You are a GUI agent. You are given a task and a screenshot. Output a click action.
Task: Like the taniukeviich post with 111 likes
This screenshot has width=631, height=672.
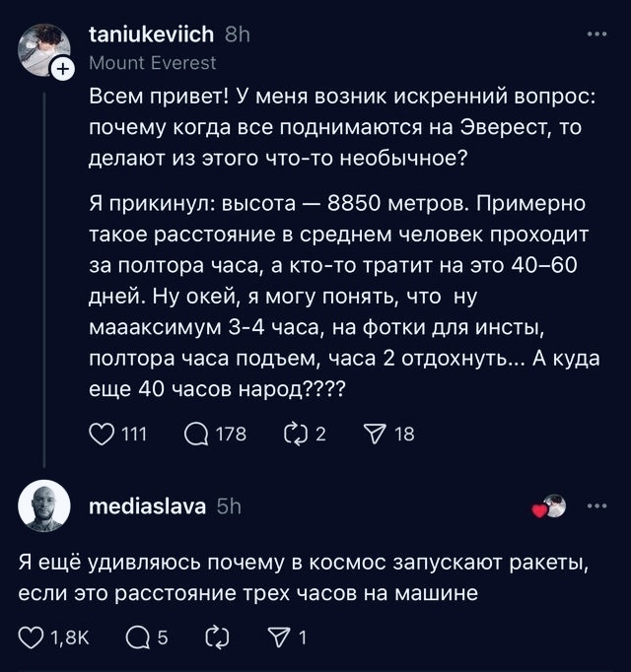pos(103,434)
